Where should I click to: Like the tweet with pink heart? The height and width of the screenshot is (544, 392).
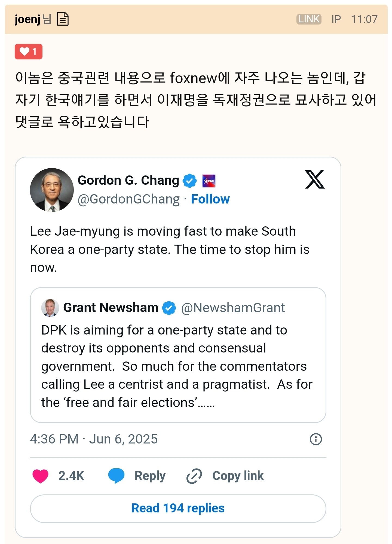point(40,476)
